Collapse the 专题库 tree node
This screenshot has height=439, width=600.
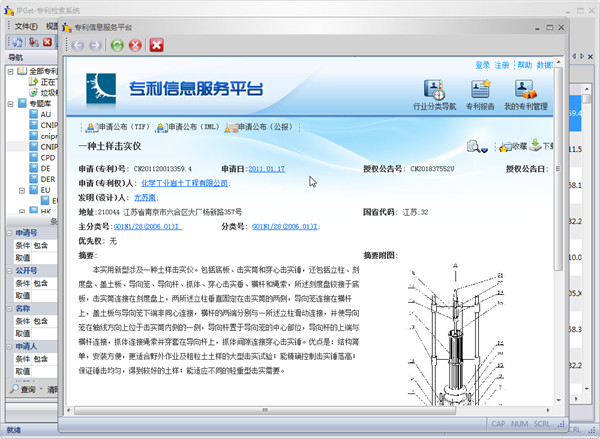pyautogui.click(x=10, y=103)
